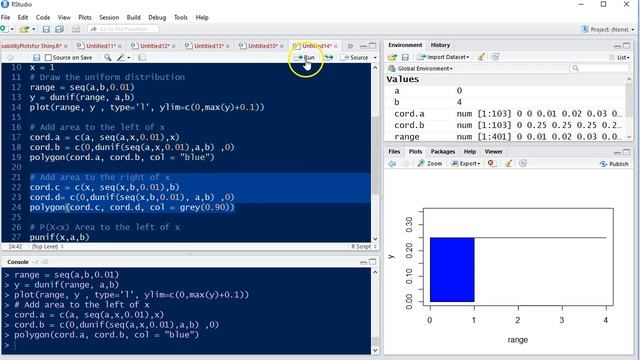This screenshot has width=640, height=360.
Task: Maximize the source editor pane
Action: pos(372,46)
